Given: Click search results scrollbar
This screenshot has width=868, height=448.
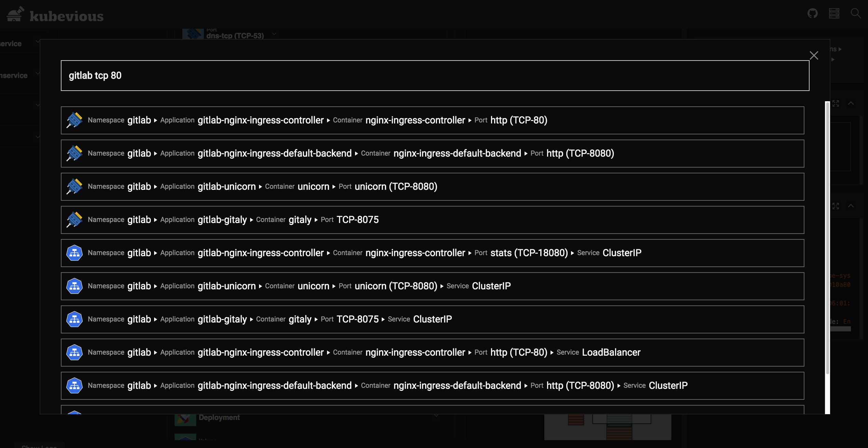Looking at the screenshot, I should click(x=827, y=238).
